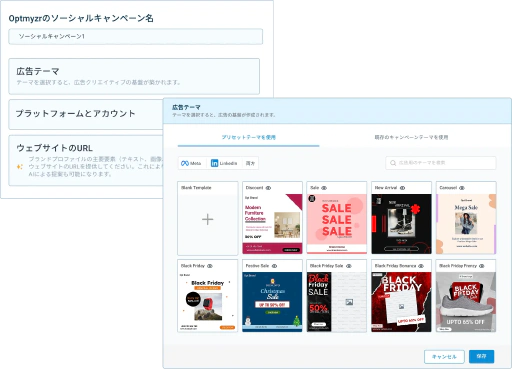The width and height of the screenshot is (512, 369).
Task: Pick the Black Friday Bonanza red template
Action: point(401,302)
